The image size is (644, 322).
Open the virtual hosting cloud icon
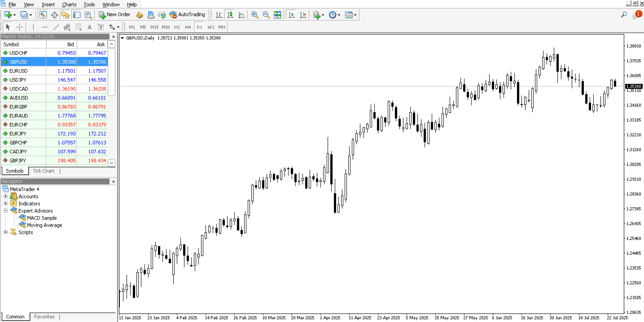[151, 15]
